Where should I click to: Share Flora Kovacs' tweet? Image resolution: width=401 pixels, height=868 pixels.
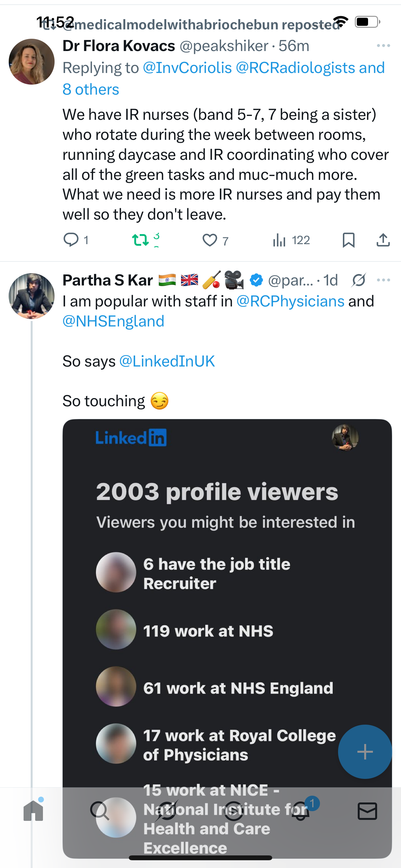[x=383, y=240]
